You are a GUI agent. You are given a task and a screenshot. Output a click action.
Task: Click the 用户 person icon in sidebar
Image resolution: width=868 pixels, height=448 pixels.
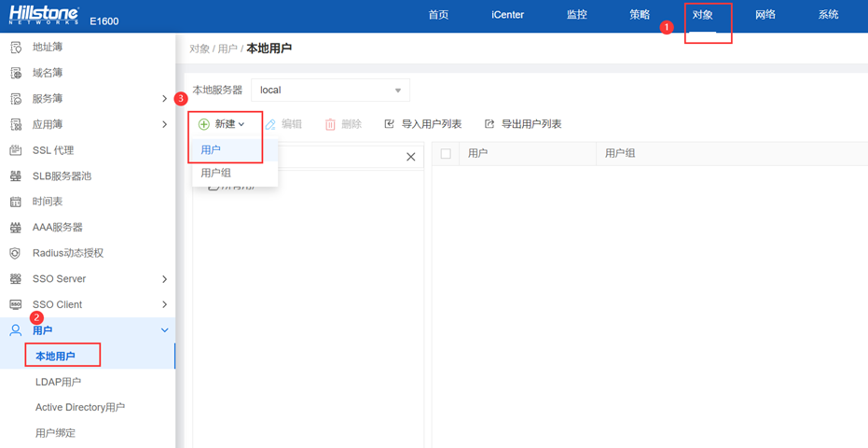pyautogui.click(x=16, y=330)
